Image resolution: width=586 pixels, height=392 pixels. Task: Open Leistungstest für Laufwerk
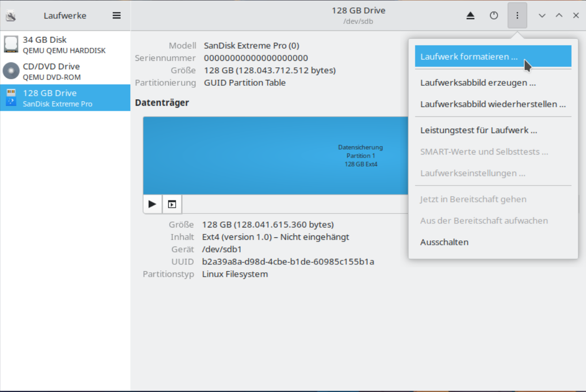478,130
